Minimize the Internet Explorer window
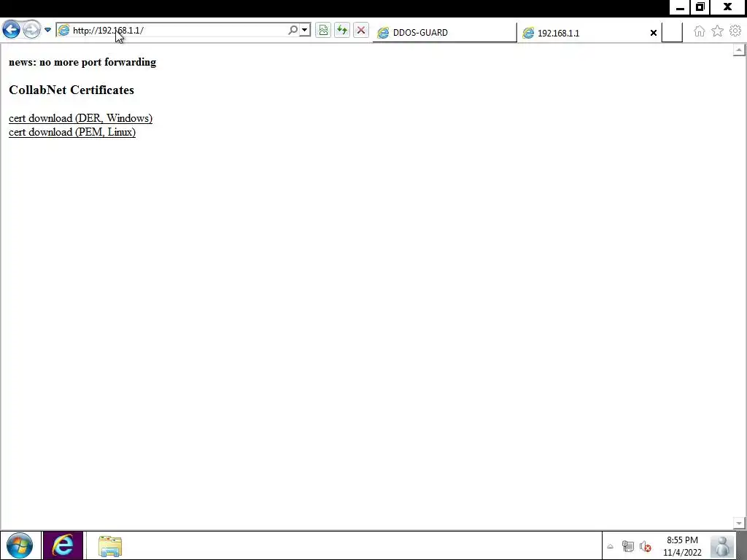Viewport: 747px width, 560px height. pos(681,7)
